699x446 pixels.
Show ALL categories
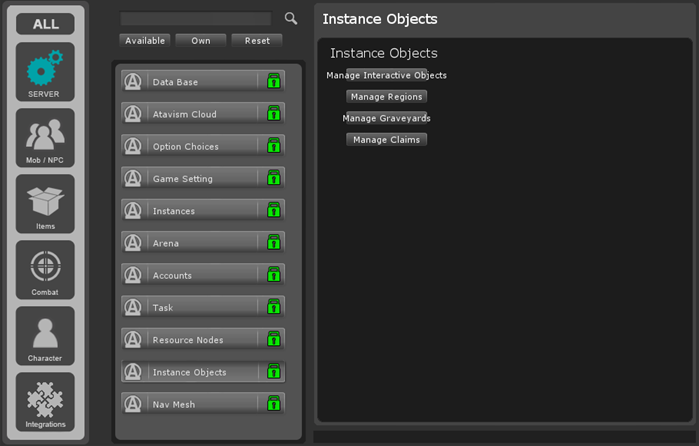coord(45,23)
